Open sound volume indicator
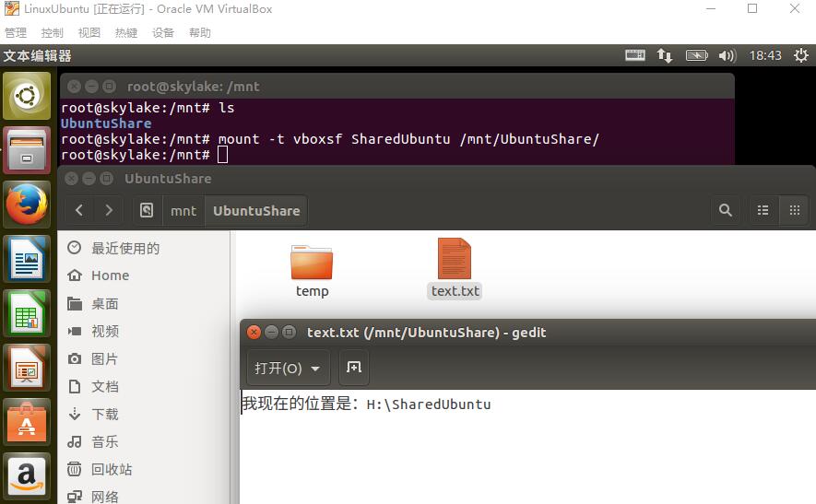The height and width of the screenshot is (504, 816). click(x=727, y=55)
